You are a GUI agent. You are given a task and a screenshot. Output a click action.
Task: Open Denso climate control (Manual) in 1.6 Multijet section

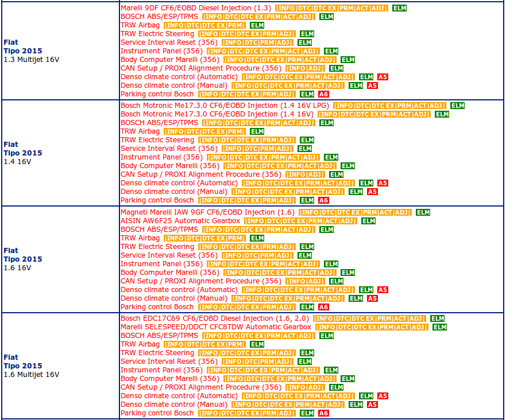click(x=174, y=405)
